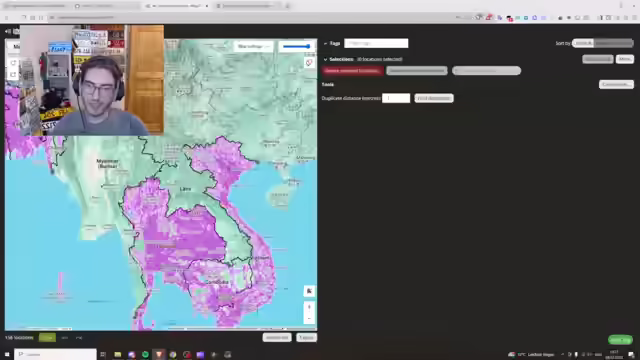Click the Import file button
Screen dimensions: 640x360
coord(277,338)
